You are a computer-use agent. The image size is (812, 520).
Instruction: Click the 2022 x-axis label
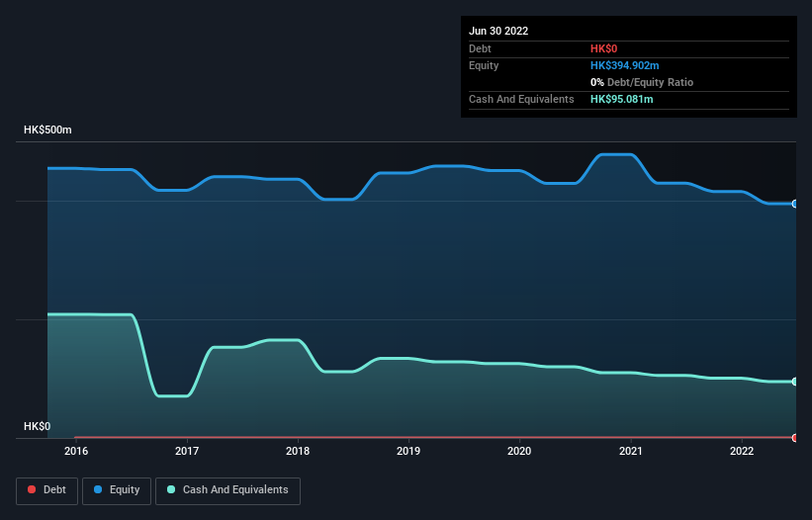[742, 451]
